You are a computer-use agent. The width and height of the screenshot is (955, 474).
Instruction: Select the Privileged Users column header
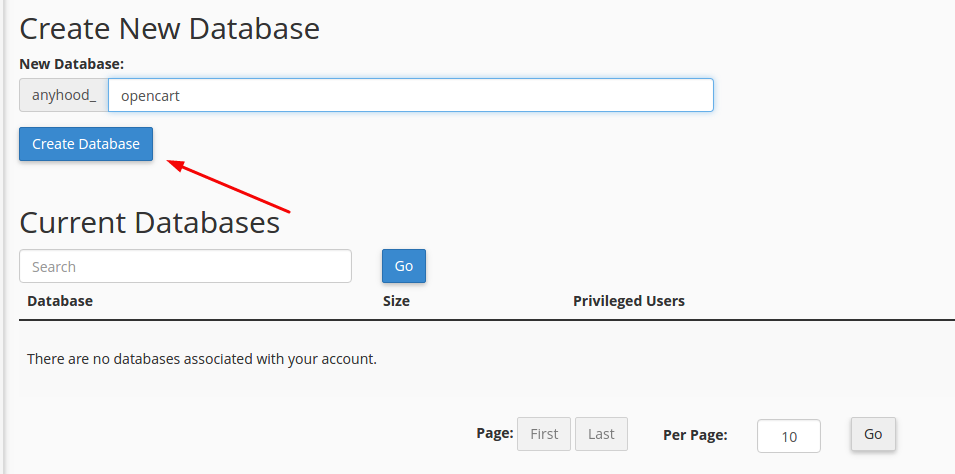[x=629, y=301]
